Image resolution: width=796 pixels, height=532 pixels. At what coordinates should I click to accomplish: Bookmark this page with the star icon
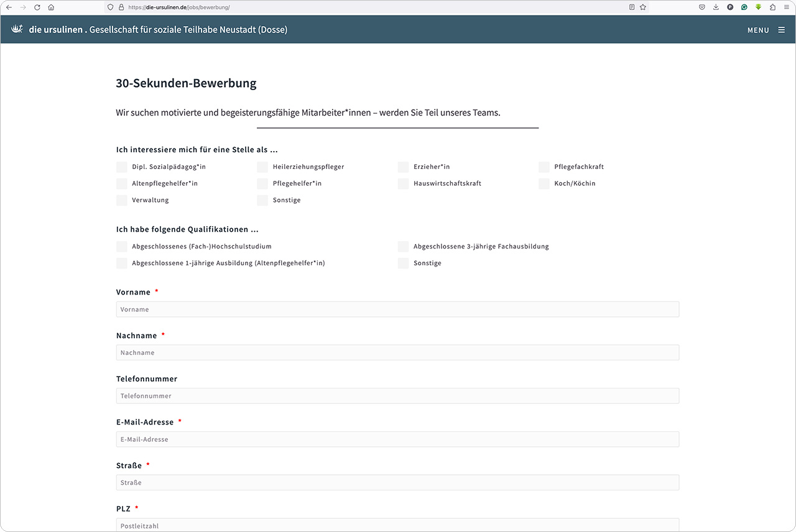[x=643, y=7]
